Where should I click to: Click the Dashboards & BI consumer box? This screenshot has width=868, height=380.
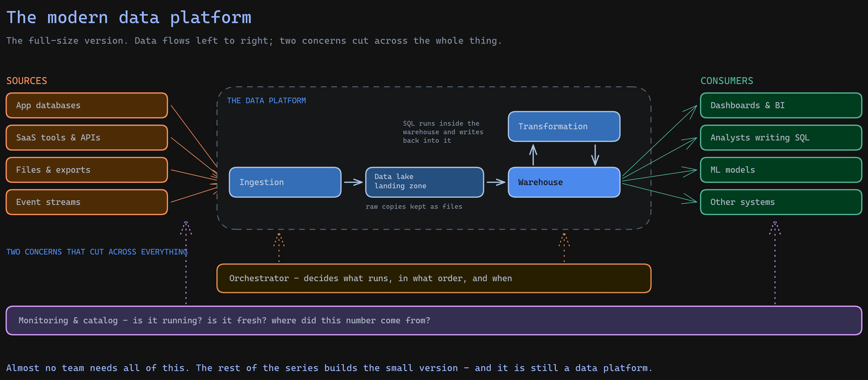[781, 105]
